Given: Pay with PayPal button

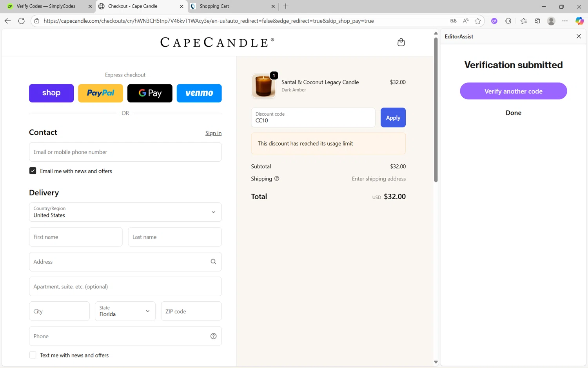Looking at the screenshot, I should pos(100,93).
